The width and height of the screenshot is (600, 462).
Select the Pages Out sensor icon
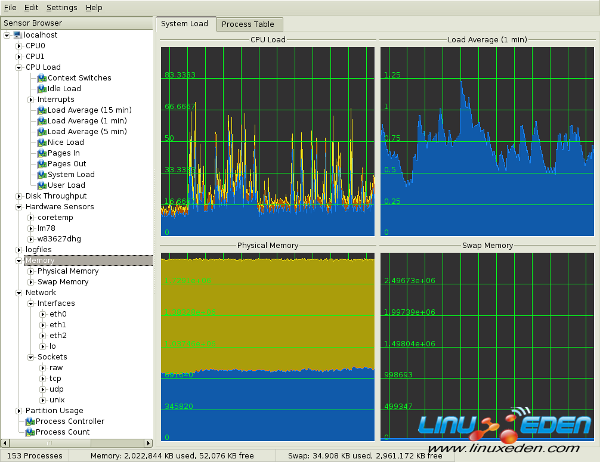[42, 164]
